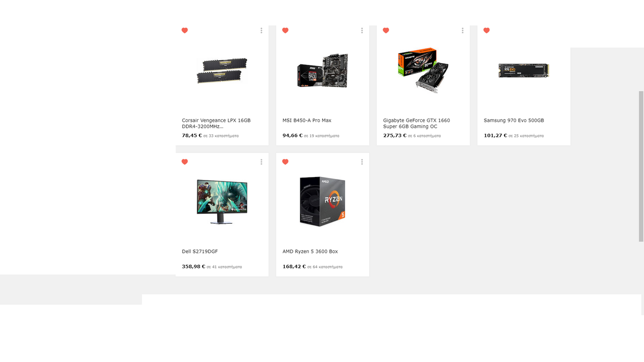The height and width of the screenshot is (362, 644).
Task: Click the AMD Ryzen box image
Action: pyautogui.click(x=323, y=201)
